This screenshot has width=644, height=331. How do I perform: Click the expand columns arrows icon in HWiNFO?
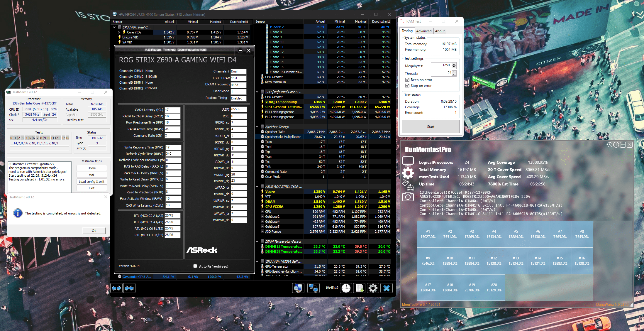(116, 288)
